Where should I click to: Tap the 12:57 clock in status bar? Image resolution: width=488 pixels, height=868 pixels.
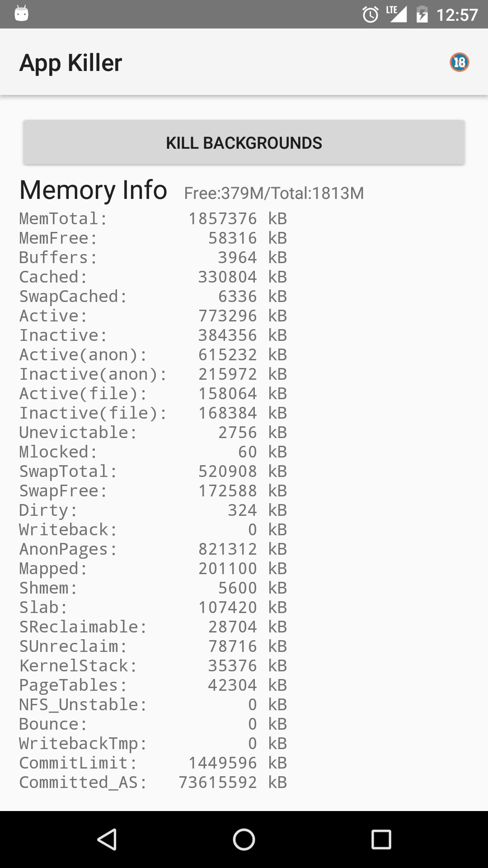pyautogui.click(x=457, y=15)
